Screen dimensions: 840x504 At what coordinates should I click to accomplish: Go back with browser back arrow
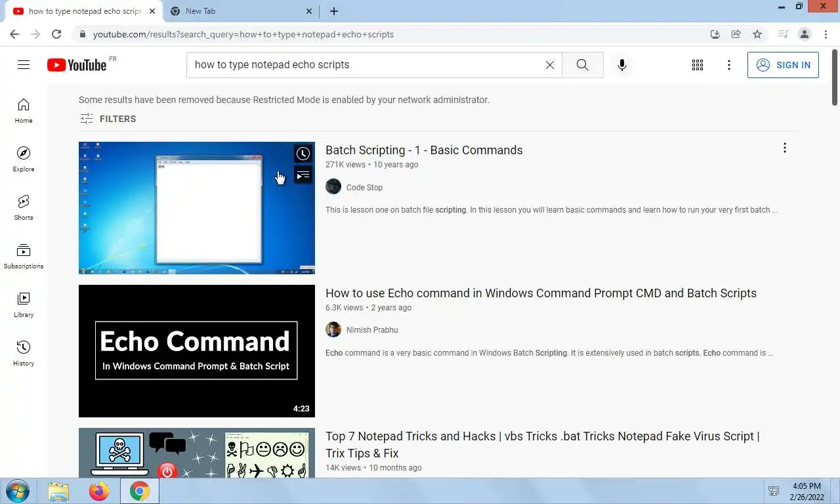(14, 34)
